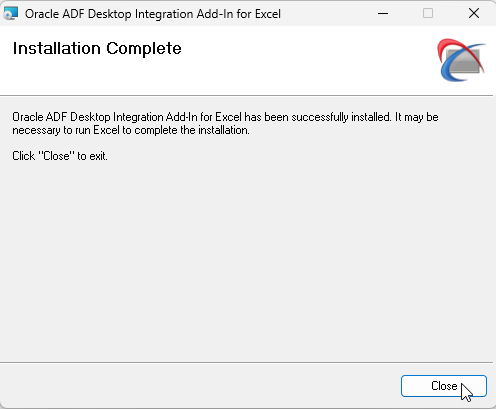Click the Close button to exit installer
Image resolution: width=496 pixels, height=410 pixels.
click(x=444, y=386)
